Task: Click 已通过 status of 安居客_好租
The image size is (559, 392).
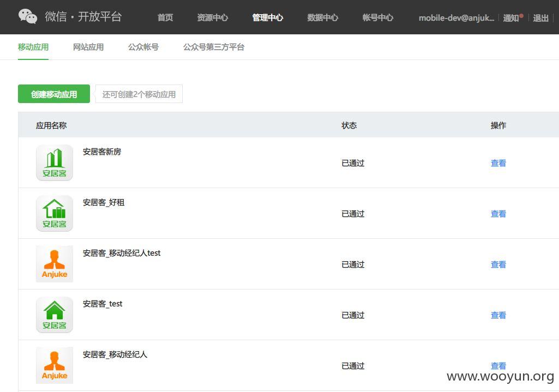Action: click(x=353, y=214)
